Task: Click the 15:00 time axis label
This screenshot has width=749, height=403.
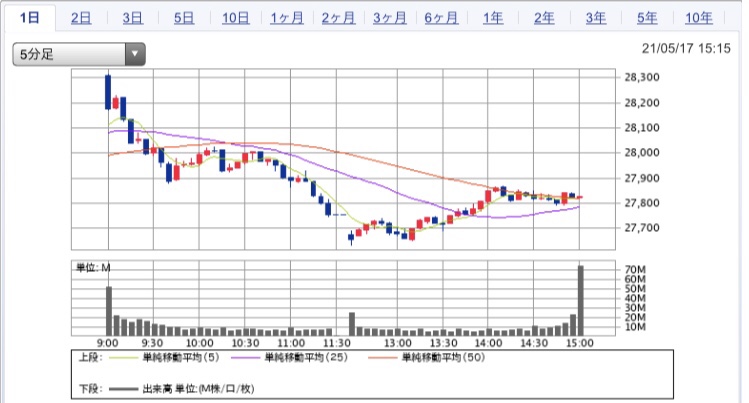Action: click(x=579, y=343)
